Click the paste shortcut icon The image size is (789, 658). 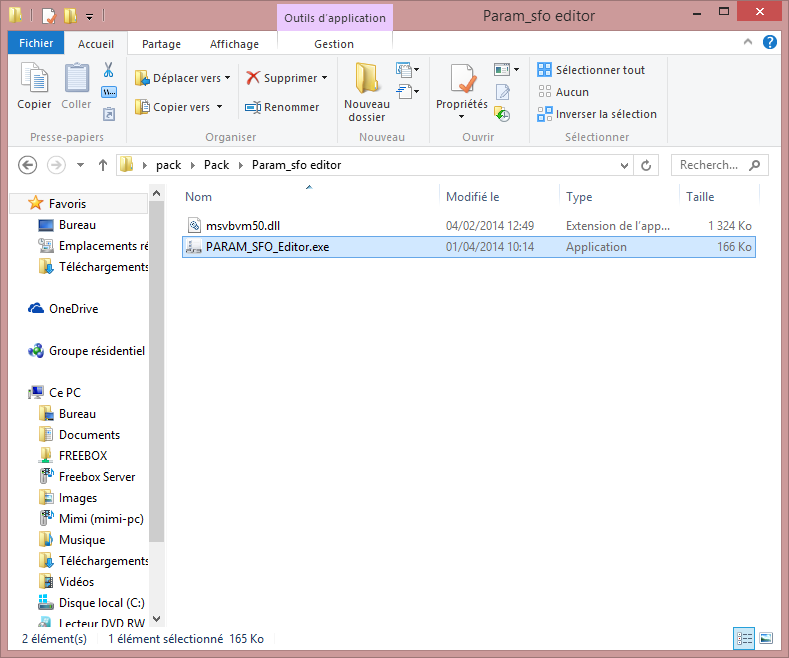pyautogui.click(x=109, y=114)
